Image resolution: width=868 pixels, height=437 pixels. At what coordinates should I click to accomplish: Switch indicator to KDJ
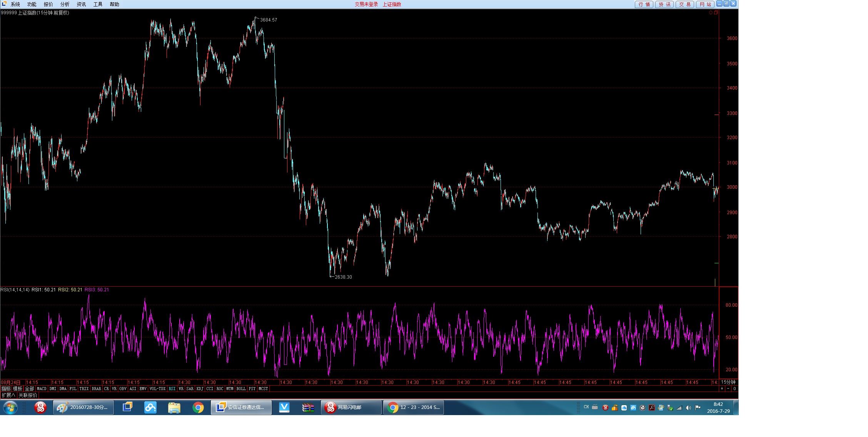[x=200, y=389]
